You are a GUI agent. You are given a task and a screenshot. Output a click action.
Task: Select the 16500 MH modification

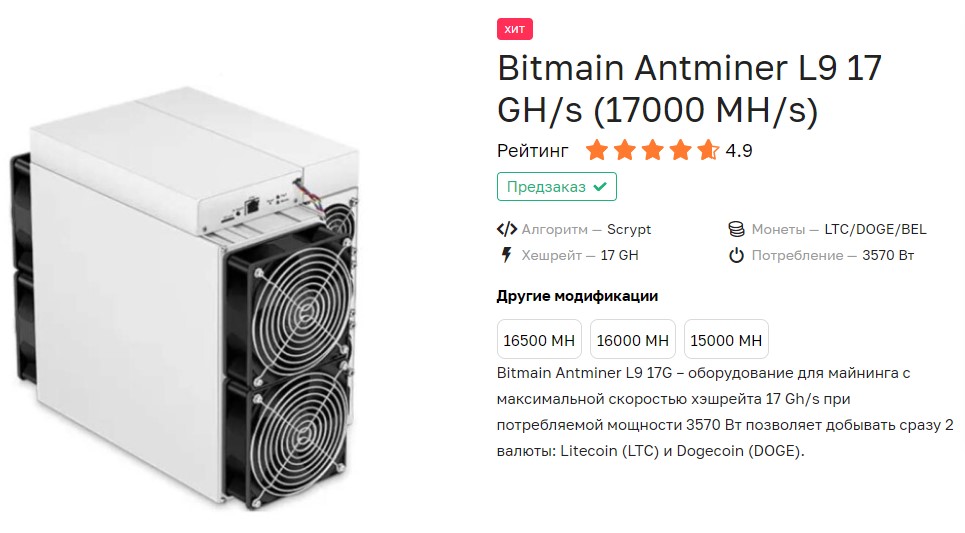coord(539,340)
